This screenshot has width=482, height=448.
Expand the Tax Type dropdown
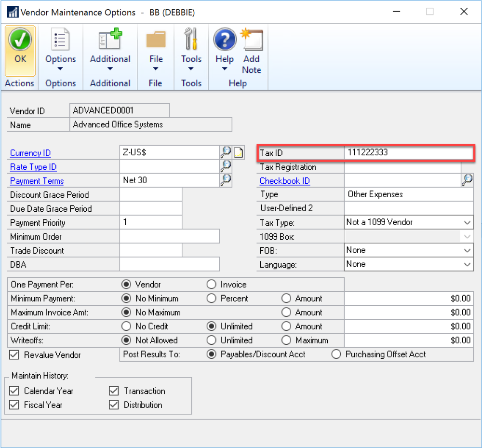click(467, 222)
